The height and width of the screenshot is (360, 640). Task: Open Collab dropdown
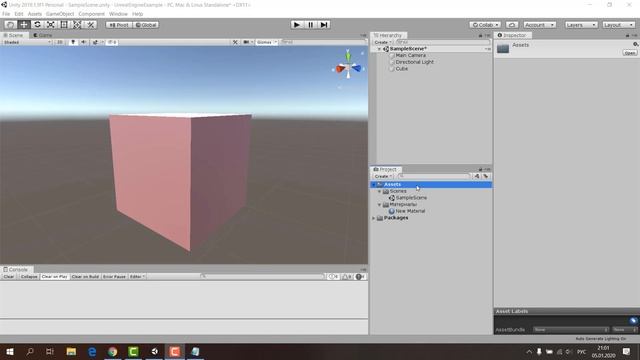coord(485,25)
